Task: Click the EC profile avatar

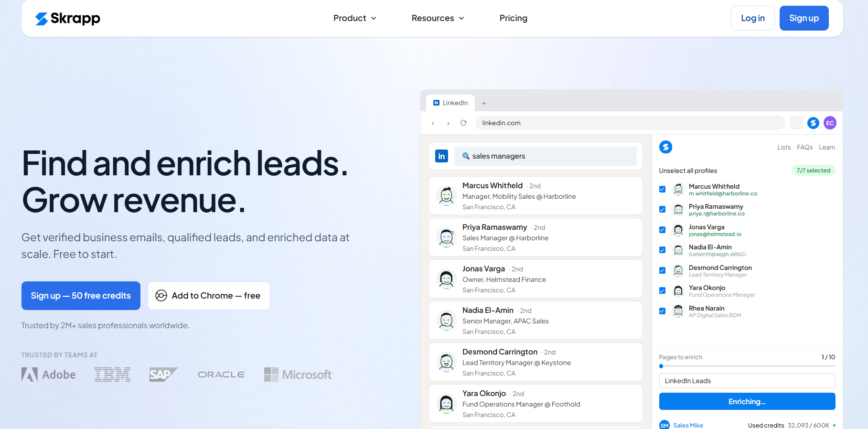Action: click(830, 123)
